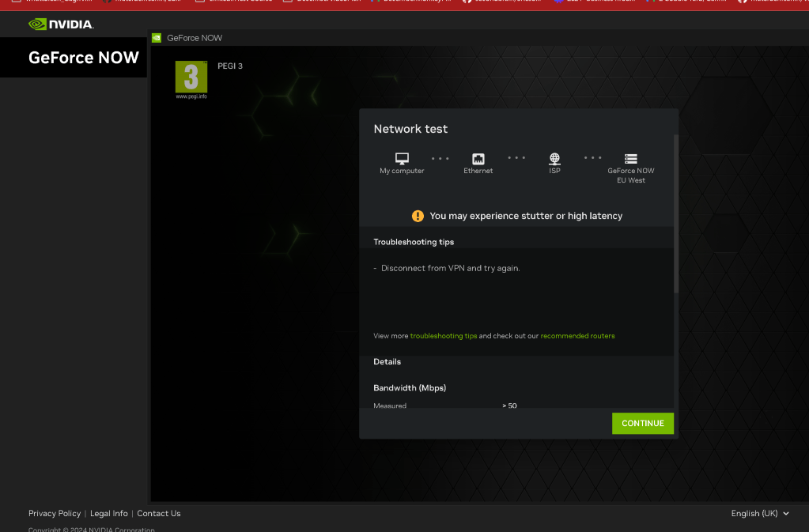Open the recommended routers link
Viewport: 809px width, 532px height.
click(x=577, y=336)
